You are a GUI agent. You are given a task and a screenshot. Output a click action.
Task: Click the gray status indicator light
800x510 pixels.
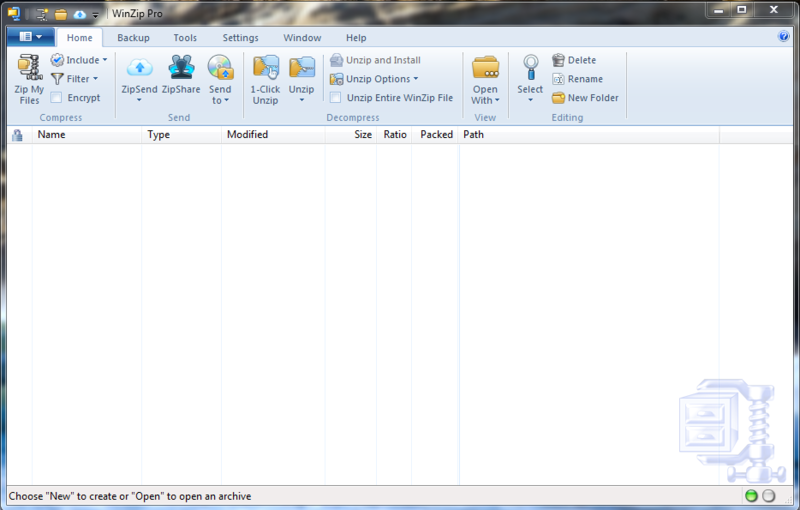[x=768, y=496]
